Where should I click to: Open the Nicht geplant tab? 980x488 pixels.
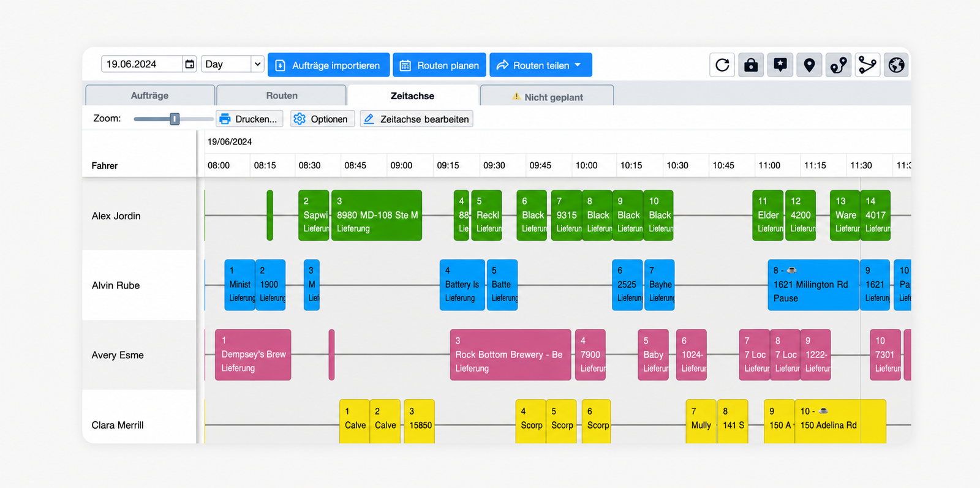point(547,96)
